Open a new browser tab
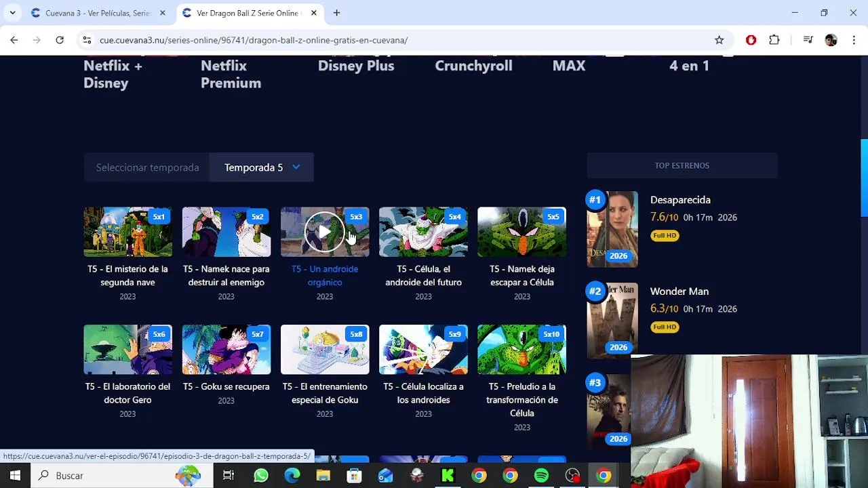Image resolution: width=868 pixels, height=488 pixels. coord(336,13)
